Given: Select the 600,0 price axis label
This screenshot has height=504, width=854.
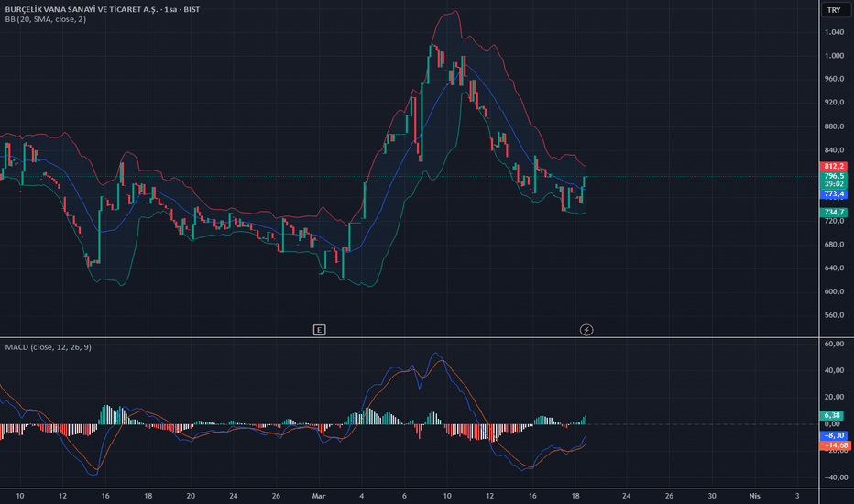Looking at the screenshot, I should pyautogui.click(x=835, y=291).
